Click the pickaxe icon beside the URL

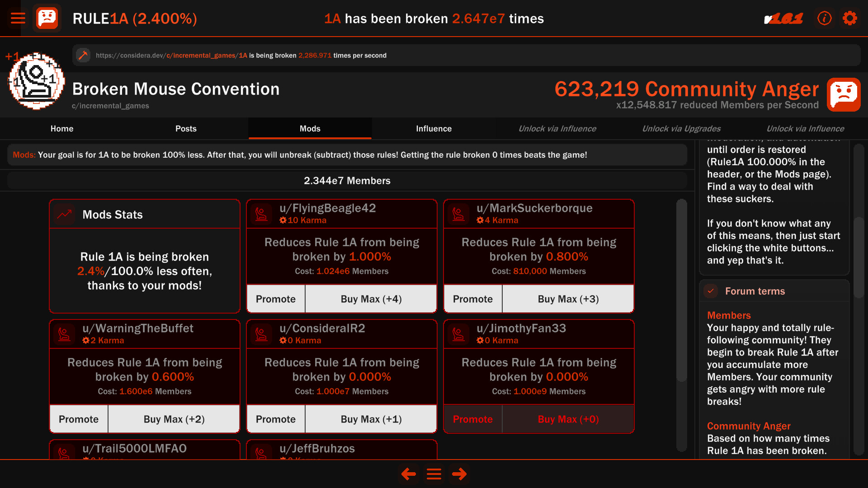[x=83, y=55]
